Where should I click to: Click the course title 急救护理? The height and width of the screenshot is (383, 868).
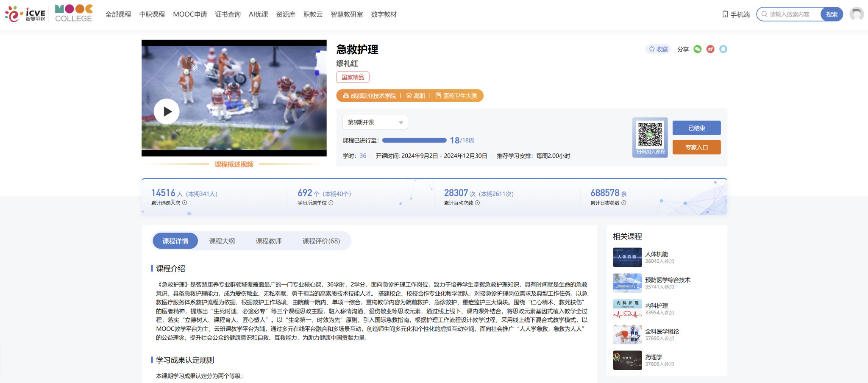click(357, 50)
